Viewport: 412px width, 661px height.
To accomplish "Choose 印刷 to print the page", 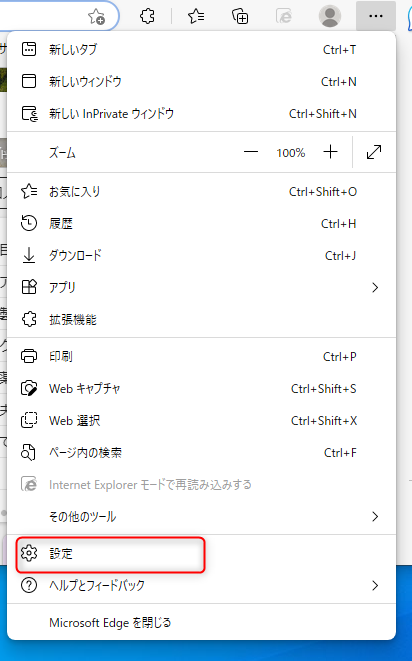I will point(202,357).
